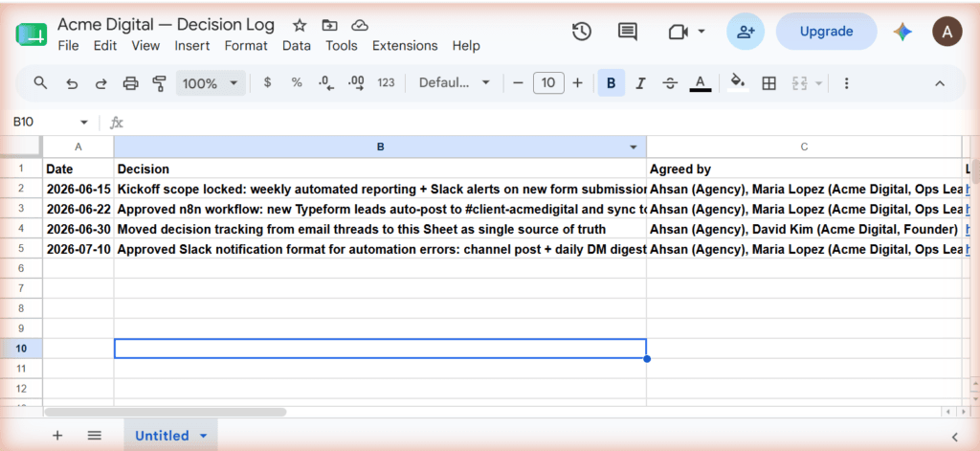
Task: Apply strikethrough formatting
Action: click(x=671, y=83)
